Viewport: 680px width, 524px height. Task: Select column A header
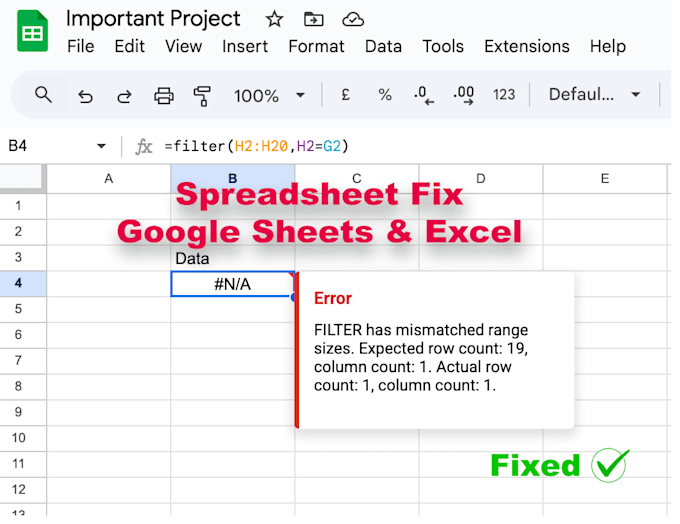(x=108, y=179)
